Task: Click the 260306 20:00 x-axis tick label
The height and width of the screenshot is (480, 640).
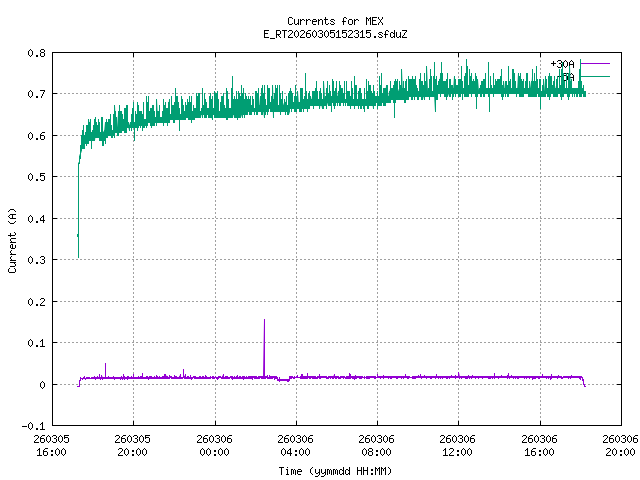Action: (x=620, y=445)
